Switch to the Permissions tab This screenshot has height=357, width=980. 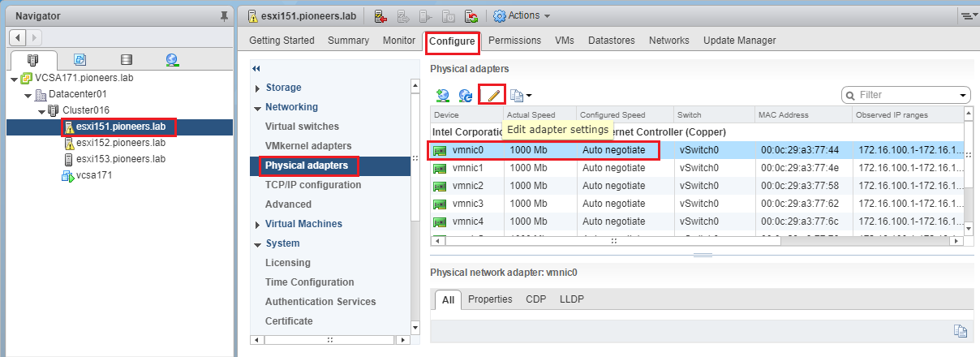[514, 41]
